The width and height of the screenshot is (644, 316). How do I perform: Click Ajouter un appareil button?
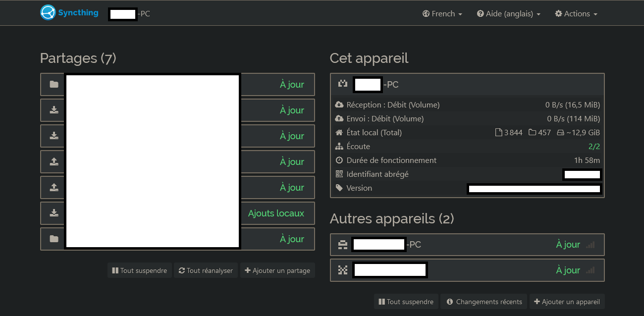coord(567,302)
